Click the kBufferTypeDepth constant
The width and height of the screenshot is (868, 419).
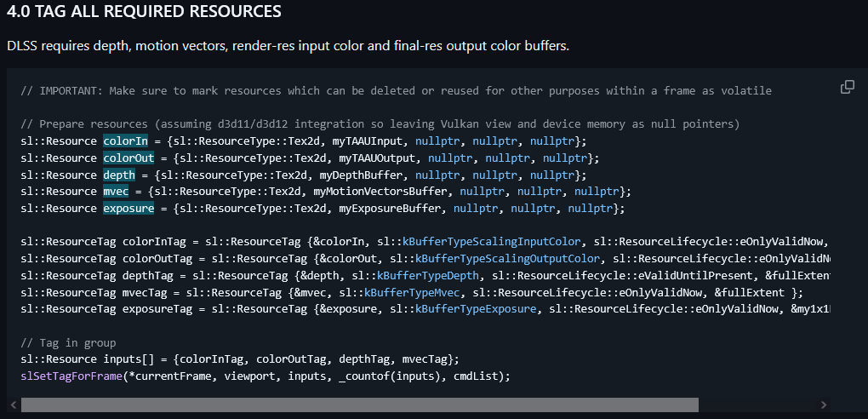pyautogui.click(x=428, y=275)
